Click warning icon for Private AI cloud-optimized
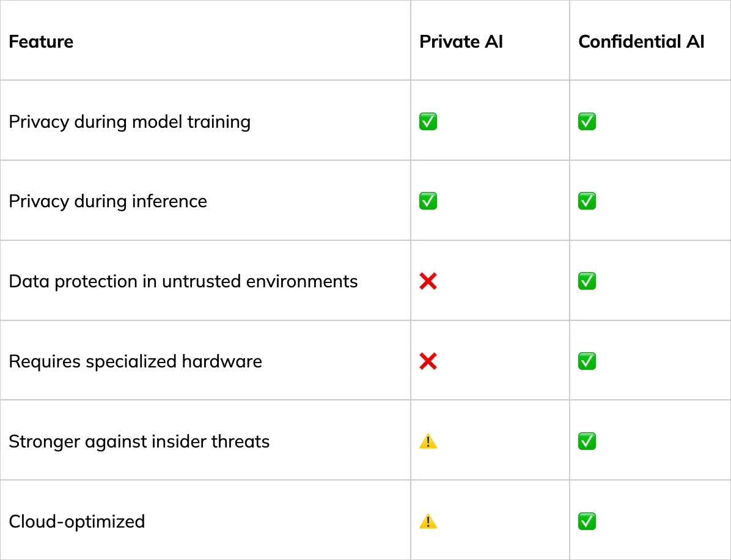The height and width of the screenshot is (560, 731). 428,521
